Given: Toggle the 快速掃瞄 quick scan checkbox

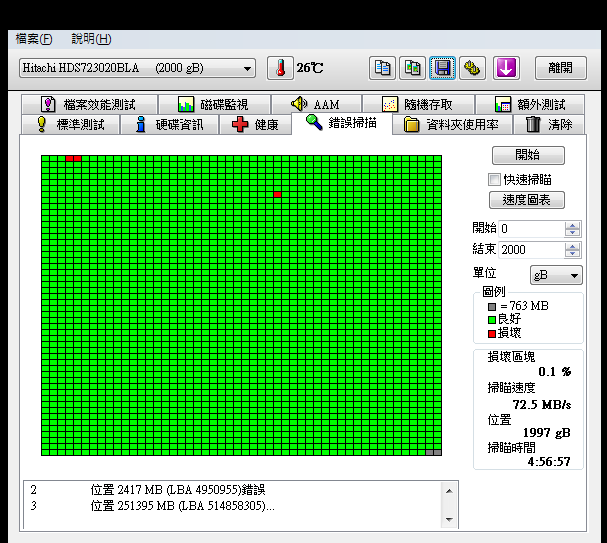Looking at the screenshot, I should (494, 180).
